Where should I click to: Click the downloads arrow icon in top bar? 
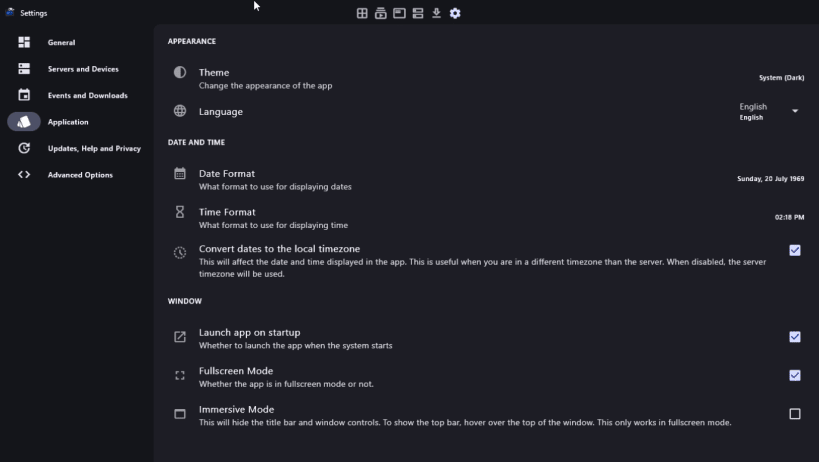coord(436,13)
